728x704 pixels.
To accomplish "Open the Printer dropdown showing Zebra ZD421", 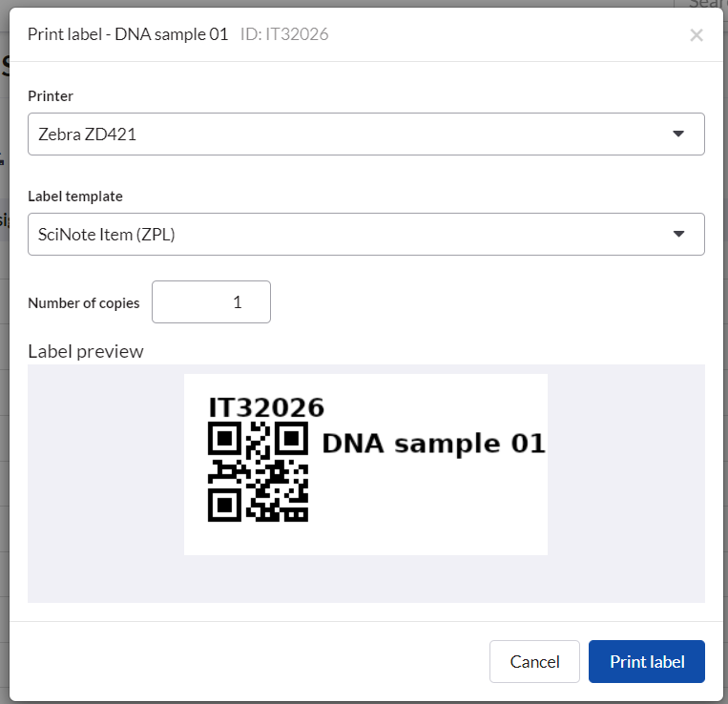I will pos(353,135).
